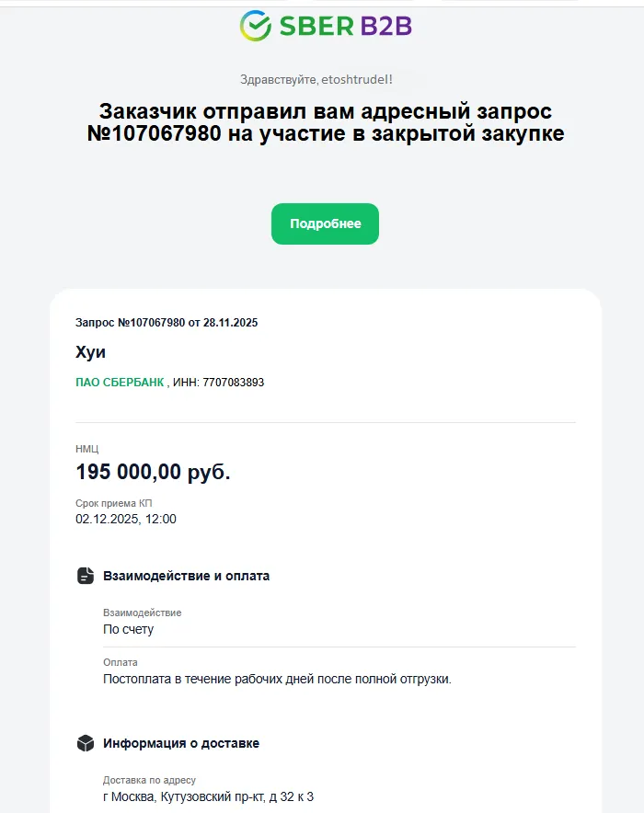Open the Подробнее green button
The image size is (644, 813).
coord(325,223)
